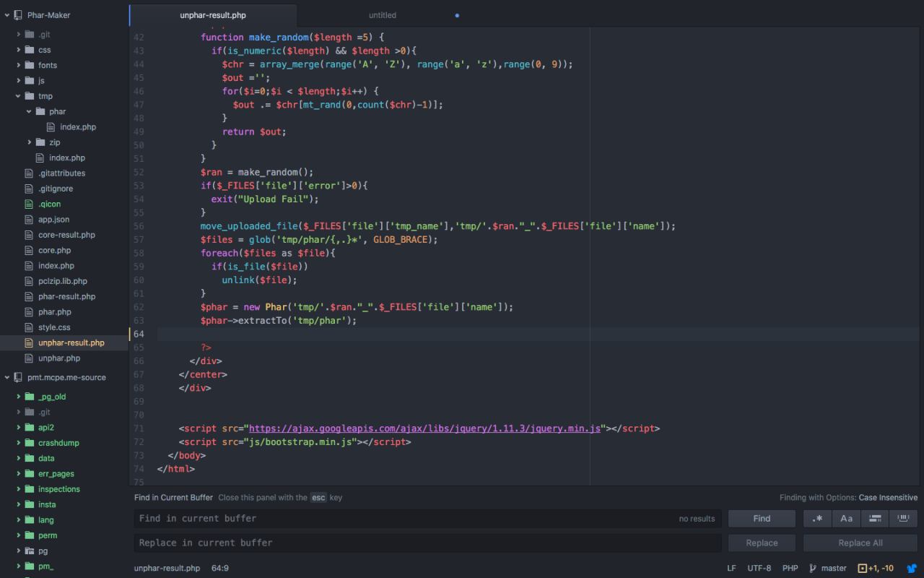924x578 pixels.
Task: Collapse the Phar-Maker project root
Action: [x=7, y=15]
